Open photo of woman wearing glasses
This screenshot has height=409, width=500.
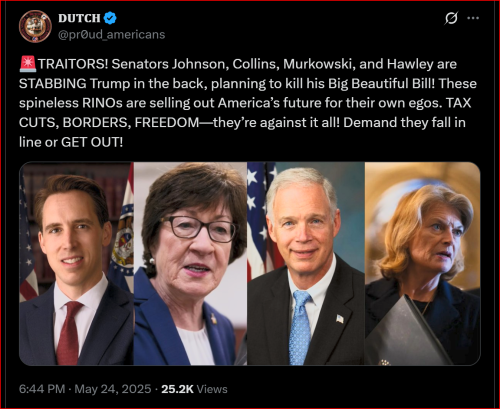[190, 264]
